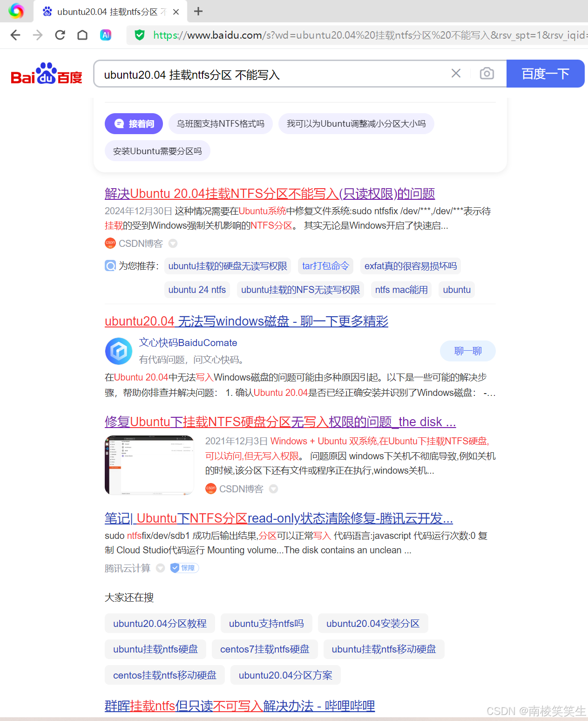This screenshot has height=721, width=588.
Task: Open result 笔记| Ubuntu下NTFS分区read-only状态清除修复
Action: pyautogui.click(x=279, y=518)
